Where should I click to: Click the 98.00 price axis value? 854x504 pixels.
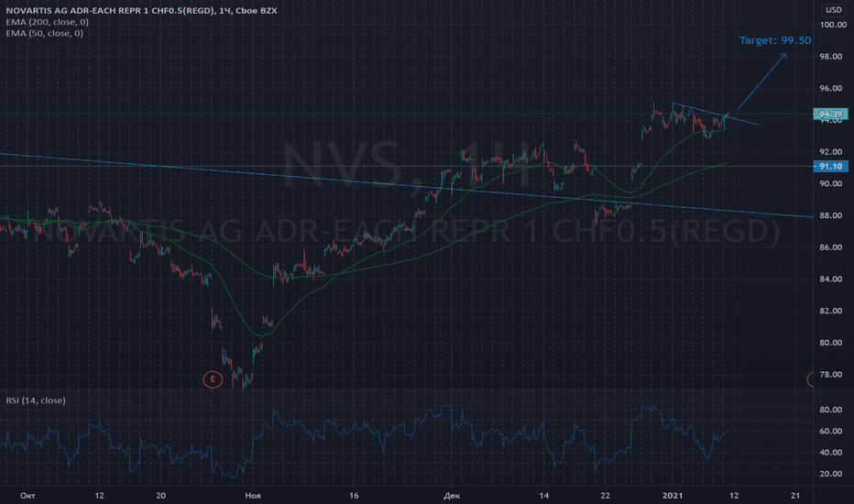tap(830, 57)
